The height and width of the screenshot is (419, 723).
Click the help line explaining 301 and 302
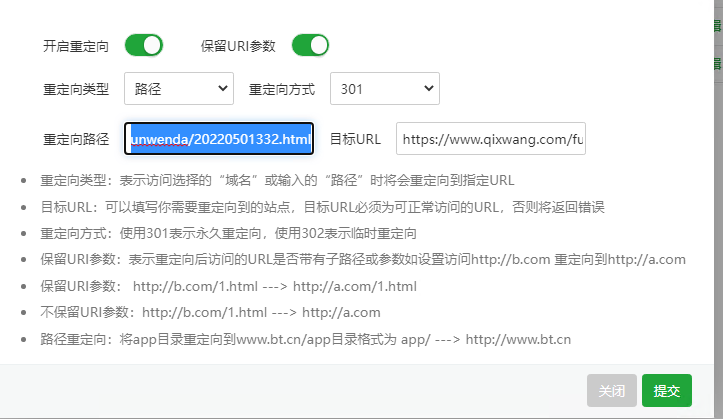(228, 234)
